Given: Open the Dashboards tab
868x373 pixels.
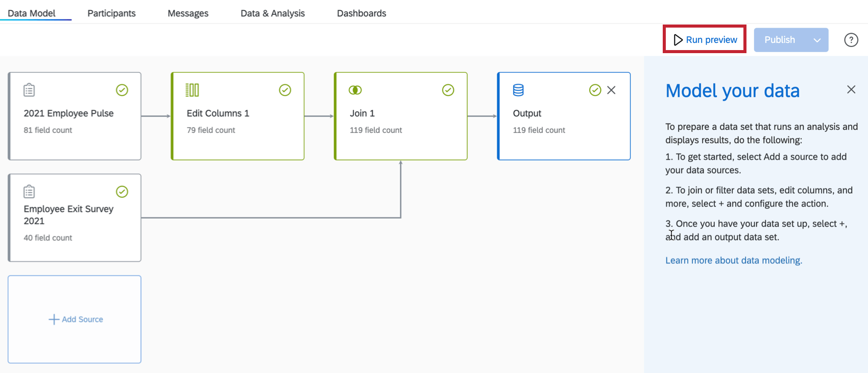Looking at the screenshot, I should 361,13.
